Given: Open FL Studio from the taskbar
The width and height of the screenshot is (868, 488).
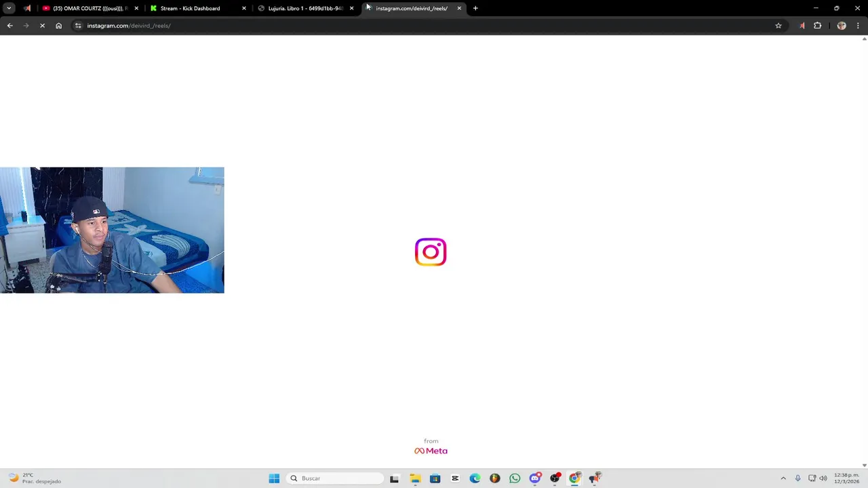Looking at the screenshot, I should (495, 479).
